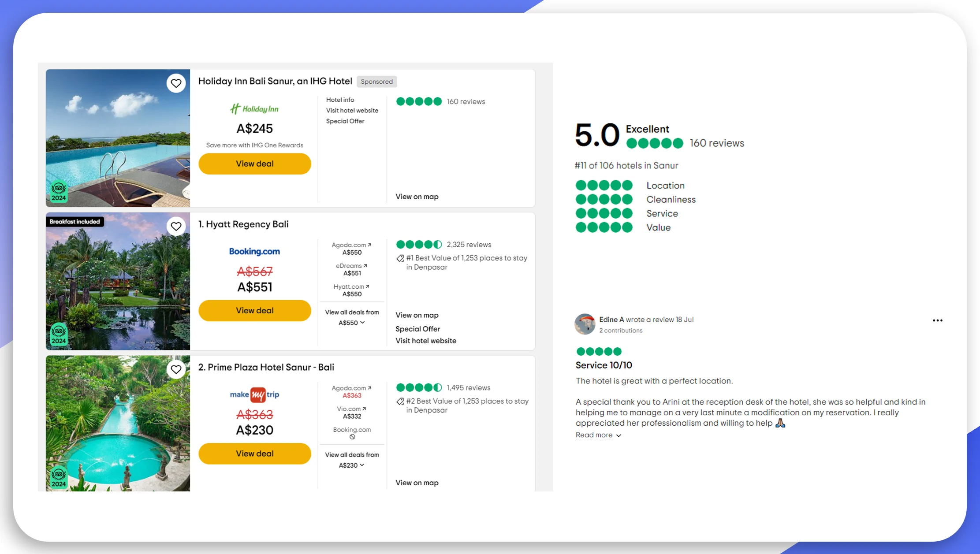Click the Service rating bubbles
Viewport: 980px width, 554px height.
604,214
